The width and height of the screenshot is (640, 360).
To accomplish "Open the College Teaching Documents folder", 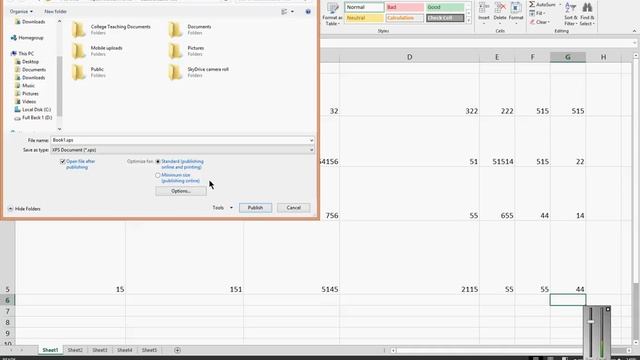I will (x=111, y=29).
